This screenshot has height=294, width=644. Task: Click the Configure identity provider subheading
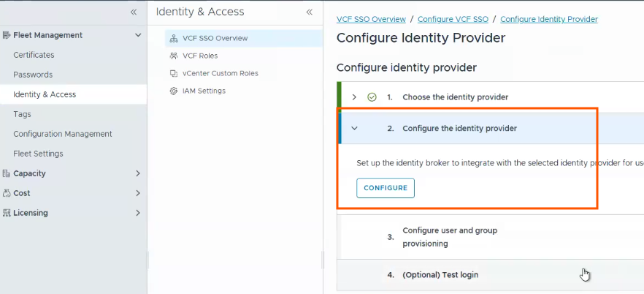click(407, 68)
